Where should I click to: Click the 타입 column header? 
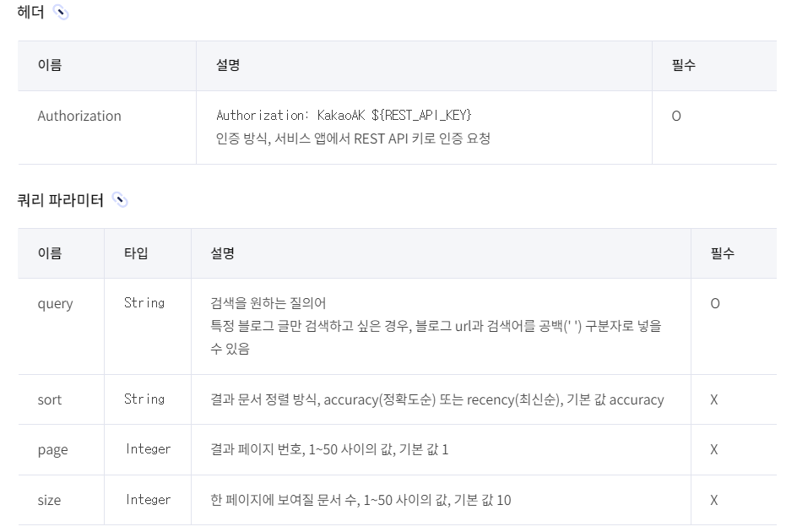136,253
